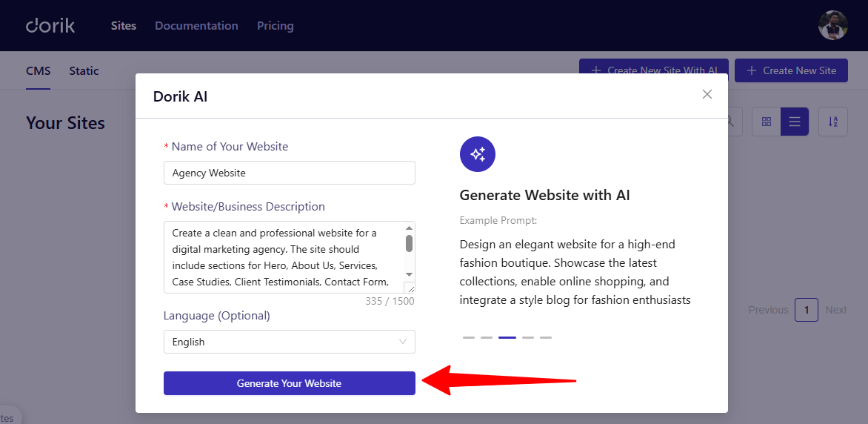868x424 pixels.
Task: Go to Previous page of sites
Action: coord(768,310)
